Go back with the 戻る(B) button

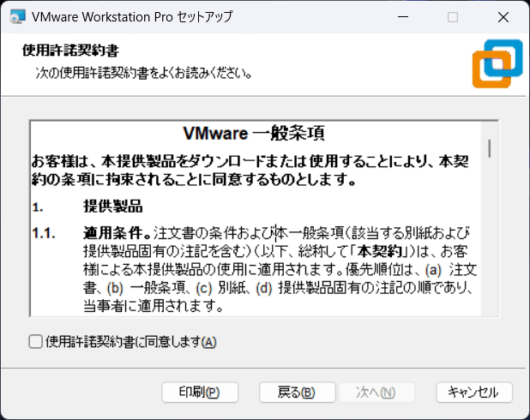pos(297,392)
